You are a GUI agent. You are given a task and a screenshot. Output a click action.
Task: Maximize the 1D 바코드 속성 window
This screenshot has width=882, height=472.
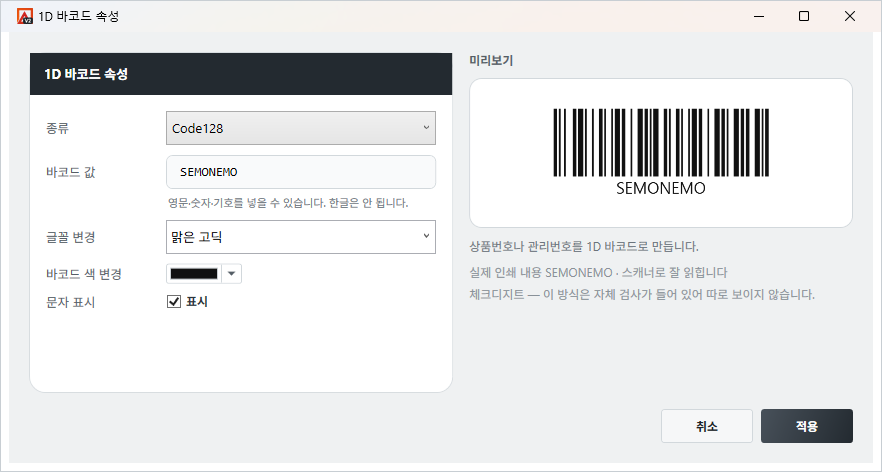804,16
